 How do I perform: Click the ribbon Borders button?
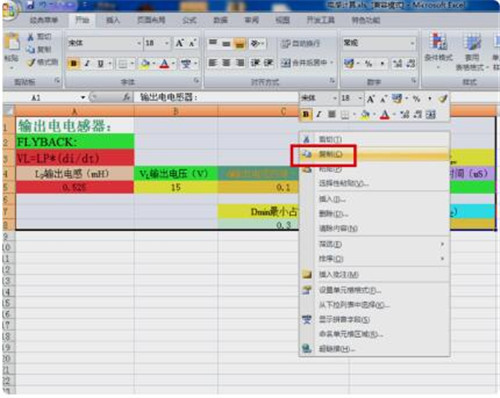pos(123,63)
